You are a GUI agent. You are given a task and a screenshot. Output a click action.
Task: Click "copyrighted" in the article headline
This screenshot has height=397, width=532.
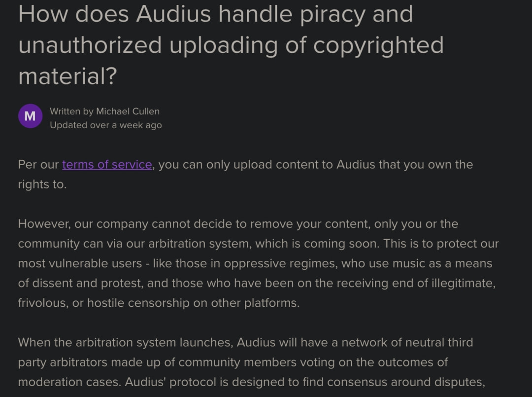[x=378, y=45]
